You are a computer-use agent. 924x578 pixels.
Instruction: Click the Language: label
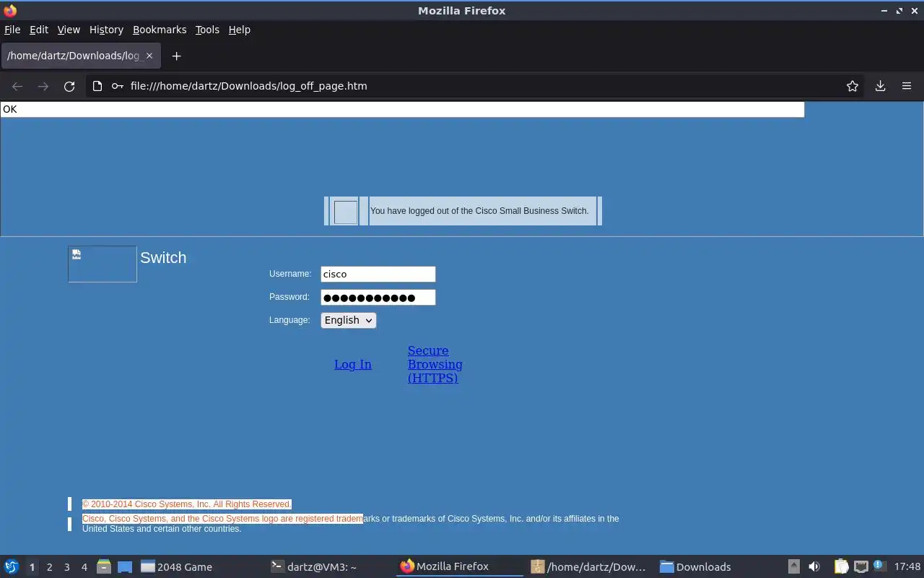(289, 320)
